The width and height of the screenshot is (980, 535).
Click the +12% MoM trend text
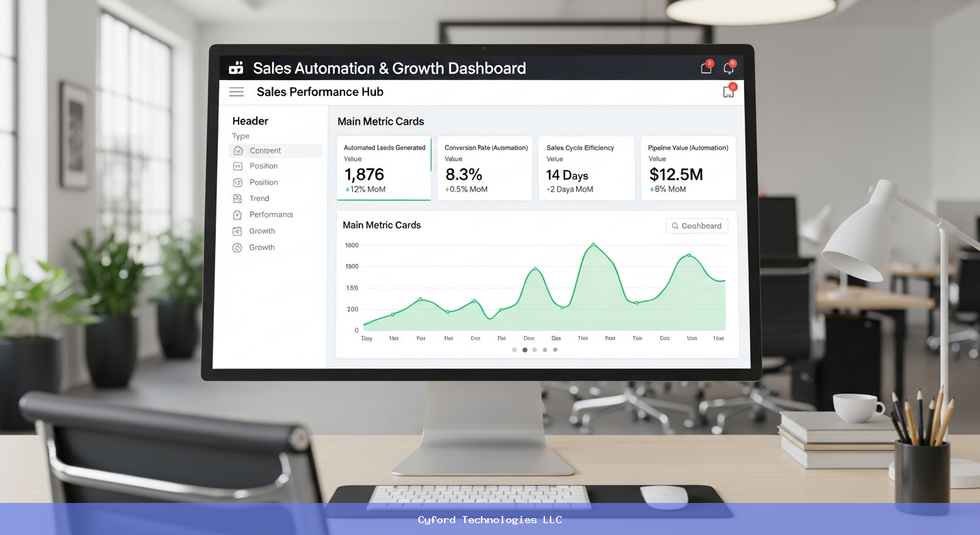(x=365, y=189)
